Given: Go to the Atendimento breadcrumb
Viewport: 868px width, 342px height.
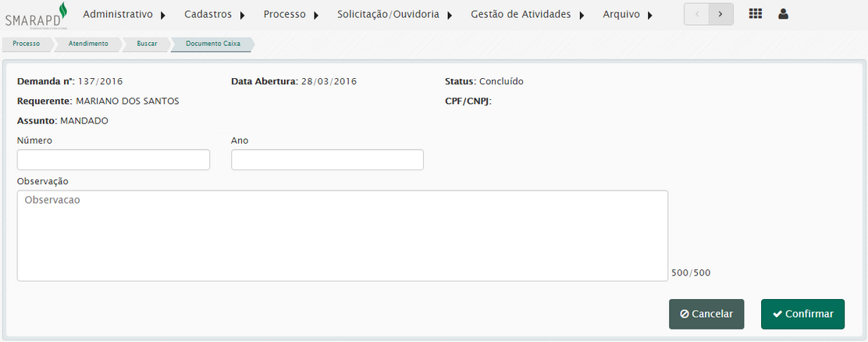Looking at the screenshot, I should tap(88, 44).
